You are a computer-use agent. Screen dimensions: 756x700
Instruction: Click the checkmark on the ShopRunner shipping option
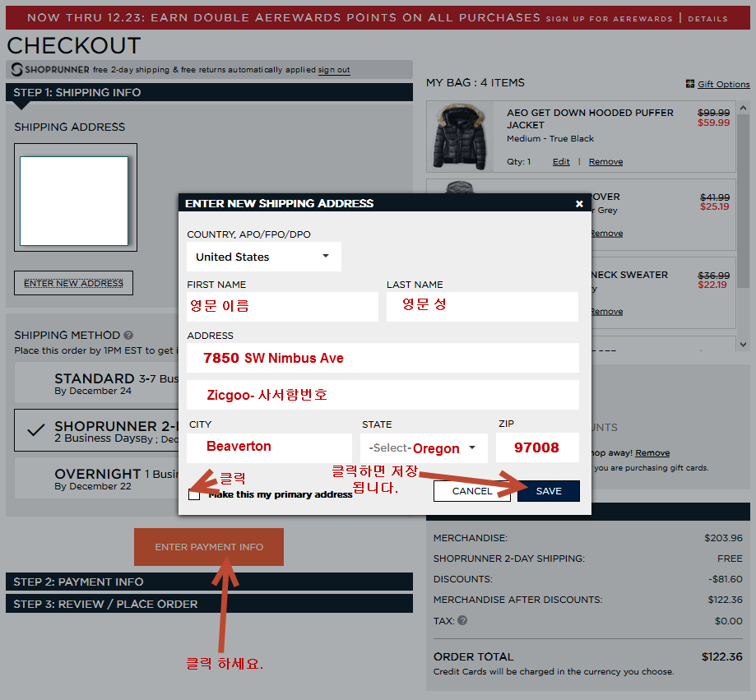pos(36,429)
